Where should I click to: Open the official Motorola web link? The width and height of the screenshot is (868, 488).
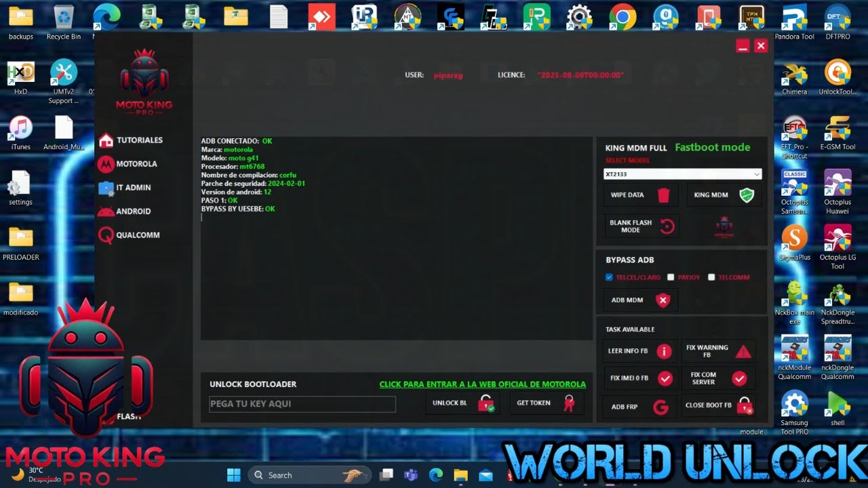click(x=482, y=384)
